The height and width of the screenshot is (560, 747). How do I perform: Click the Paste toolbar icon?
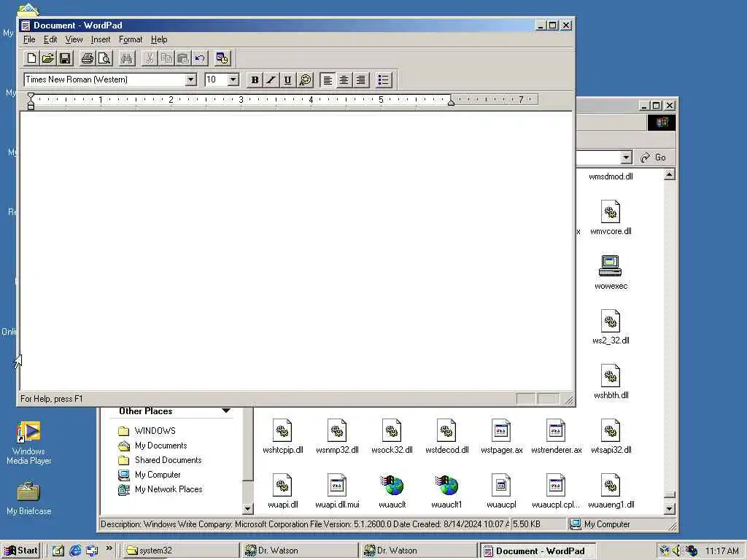tap(183, 58)
